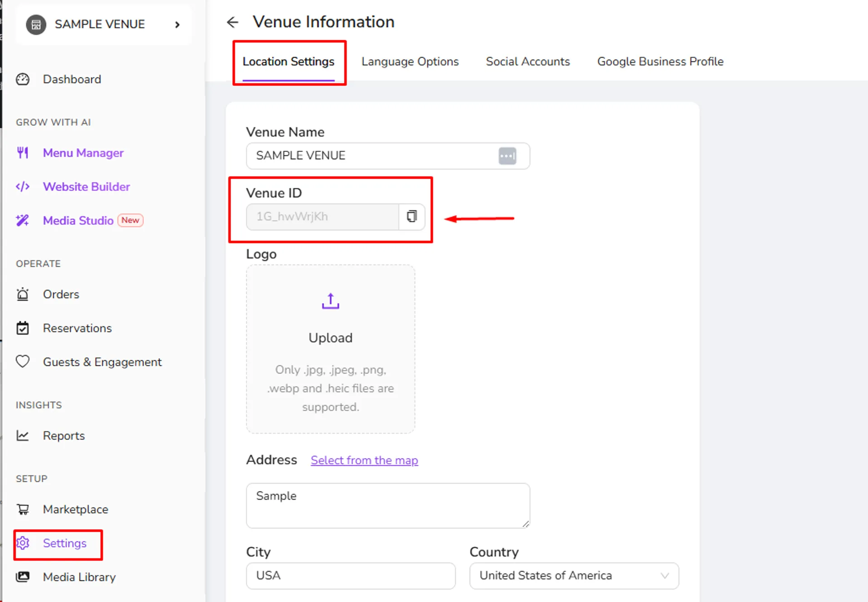
Task: Click the Orders bell icon
Action: (x=23, y=294)
